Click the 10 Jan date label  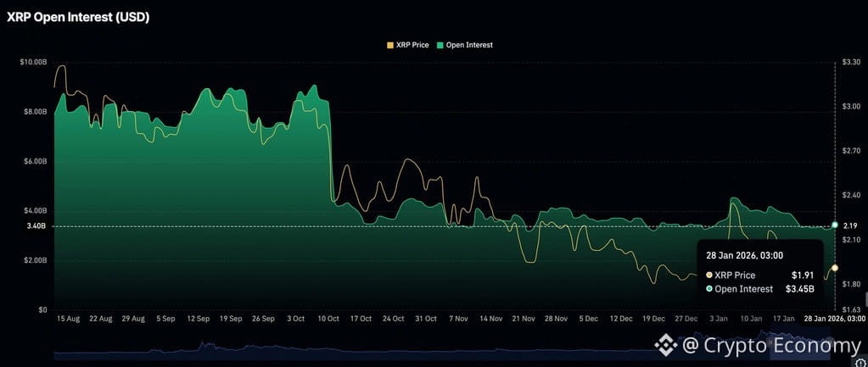(751, 320)
